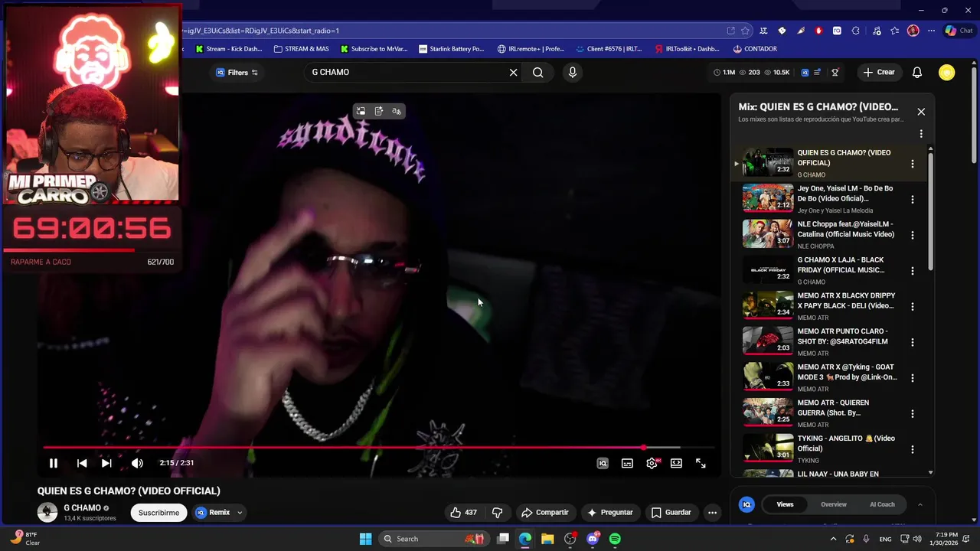The image size is (980, 551).
Task: Click the Suscribirme button
Action: (x=158, y=513)
